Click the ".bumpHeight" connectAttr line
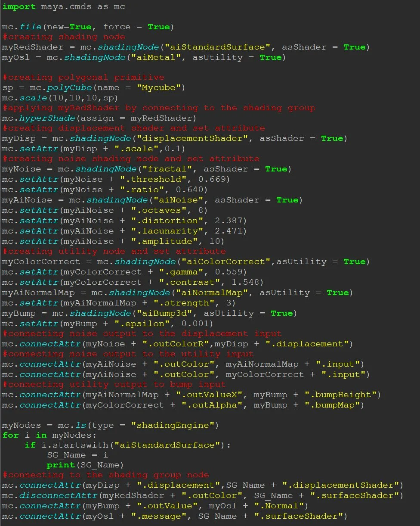420x526 pixels. coord(191,395)
